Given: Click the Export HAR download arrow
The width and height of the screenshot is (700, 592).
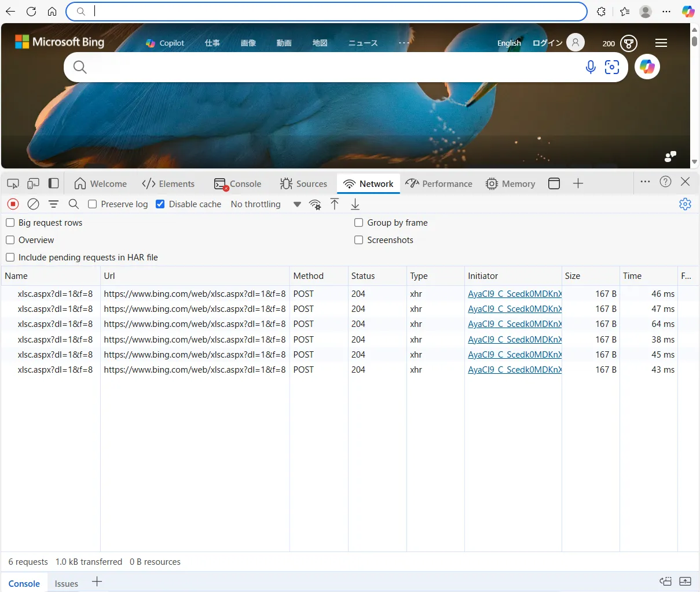Looking at the screenshot, I should click(x=356, y=204).
